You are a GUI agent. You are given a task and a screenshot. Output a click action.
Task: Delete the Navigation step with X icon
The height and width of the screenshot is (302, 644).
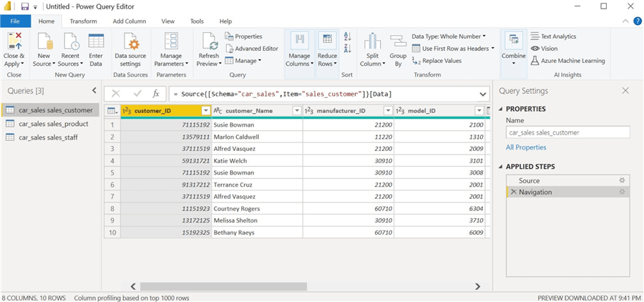[x=513, y=192]
